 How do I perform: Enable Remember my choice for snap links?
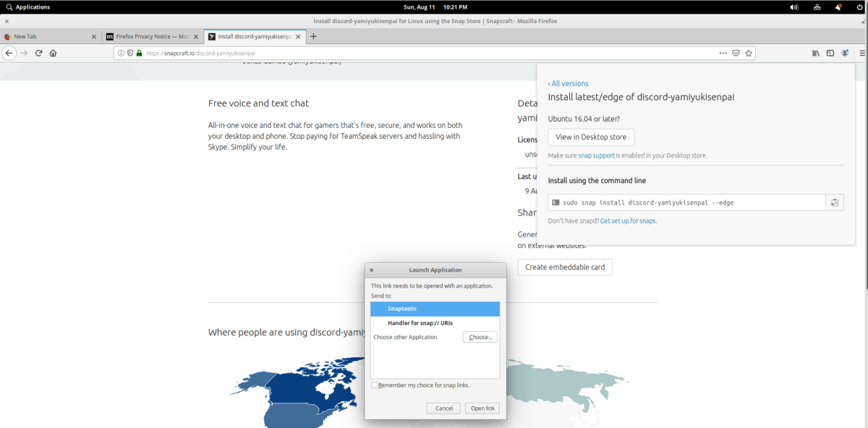click(374, 385)
